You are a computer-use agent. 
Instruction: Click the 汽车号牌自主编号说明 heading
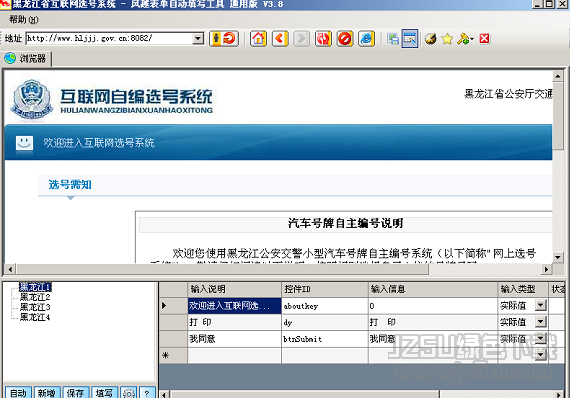coord(345,223)
